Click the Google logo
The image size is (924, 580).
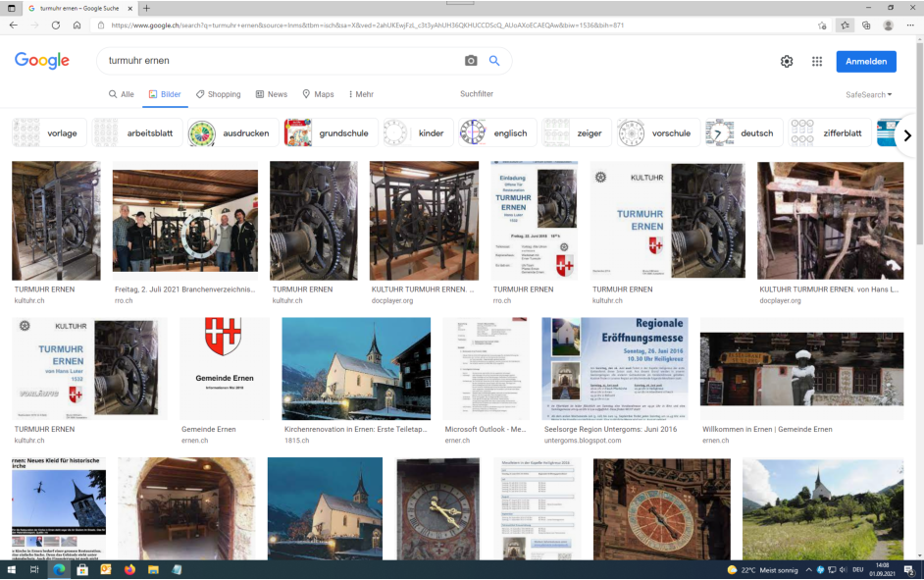pyautogui.click(x=42, y=61)
